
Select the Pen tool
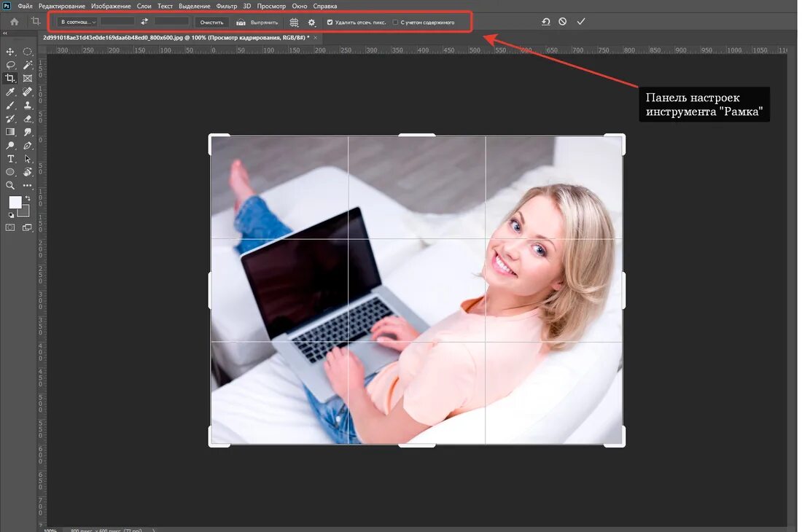click(28, 146)
